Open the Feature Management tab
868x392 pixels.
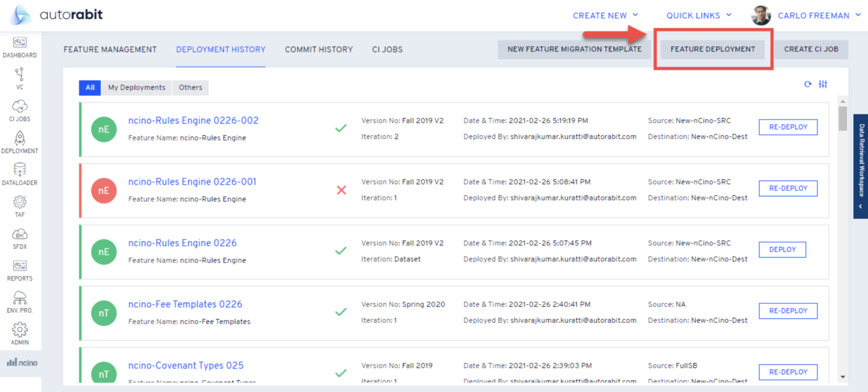click(x=110, y=49)
